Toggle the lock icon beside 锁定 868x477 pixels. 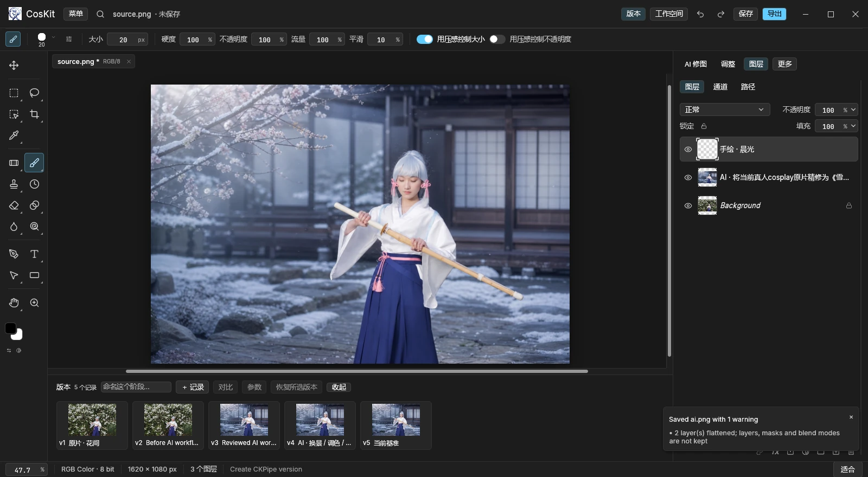(x=704, y=126)
